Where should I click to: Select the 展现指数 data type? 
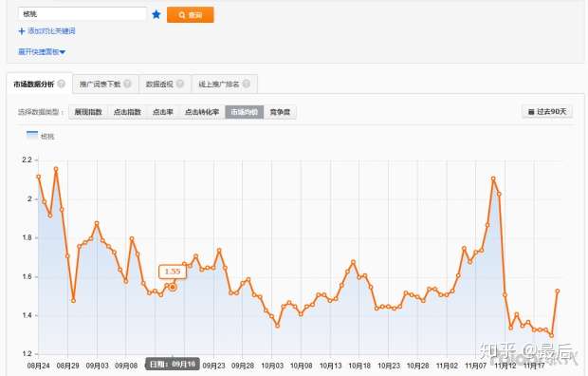click(88, 112)
